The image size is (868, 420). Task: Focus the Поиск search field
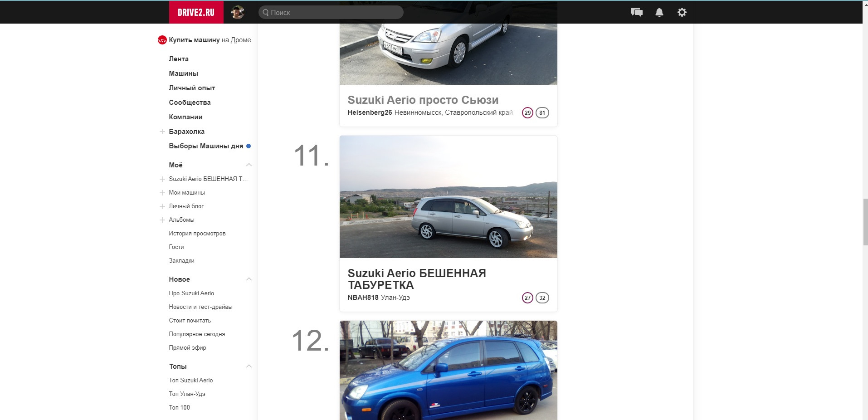(x=331, y=12)
